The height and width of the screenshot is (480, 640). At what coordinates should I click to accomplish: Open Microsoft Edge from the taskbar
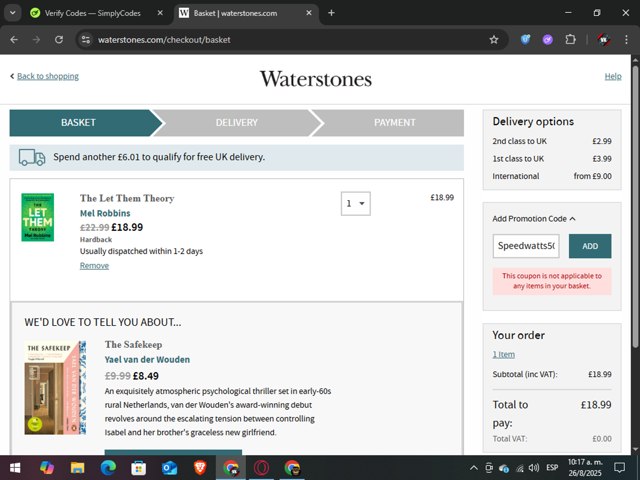[108, 467]
